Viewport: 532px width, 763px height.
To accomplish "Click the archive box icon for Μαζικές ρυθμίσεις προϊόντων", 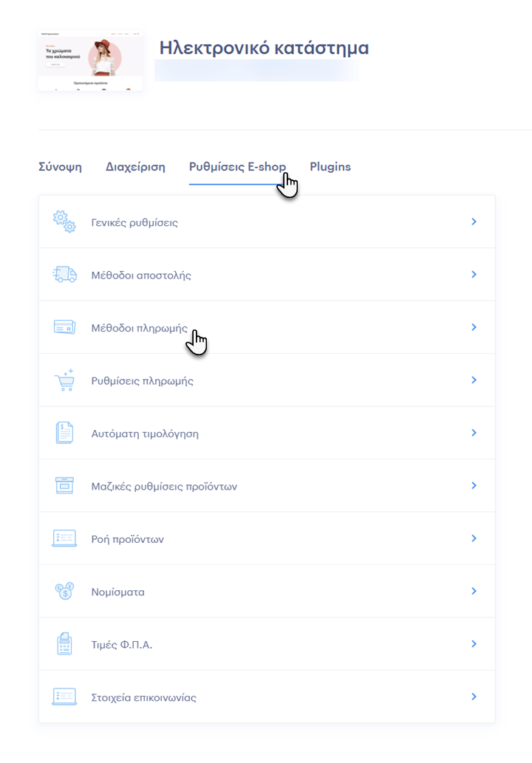I will (x=64, y=485).
